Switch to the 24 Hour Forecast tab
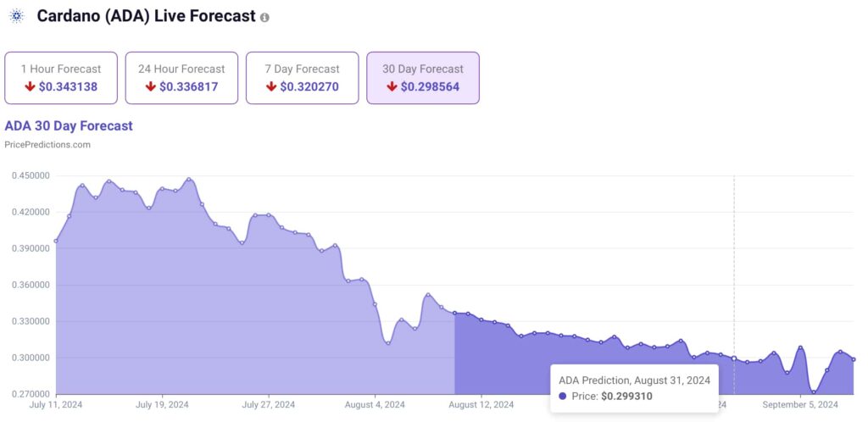The width and height of the screenshot is (868, 422). click(x=181, y=78)
